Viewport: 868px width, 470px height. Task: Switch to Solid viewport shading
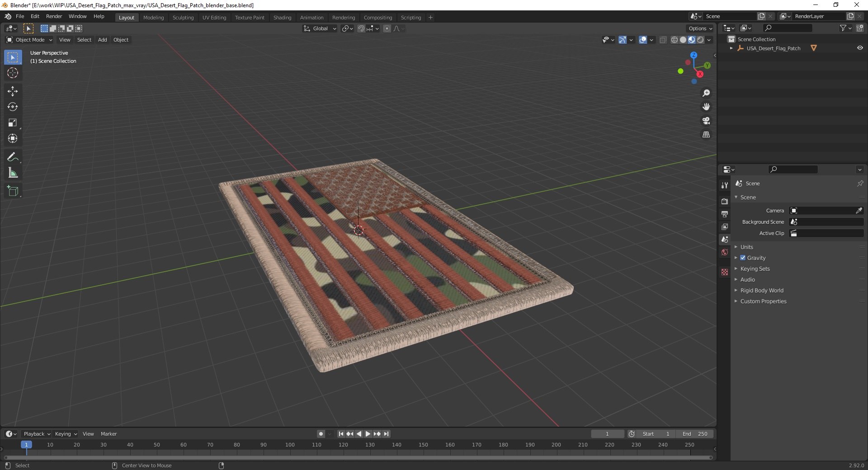coord(683,40)
